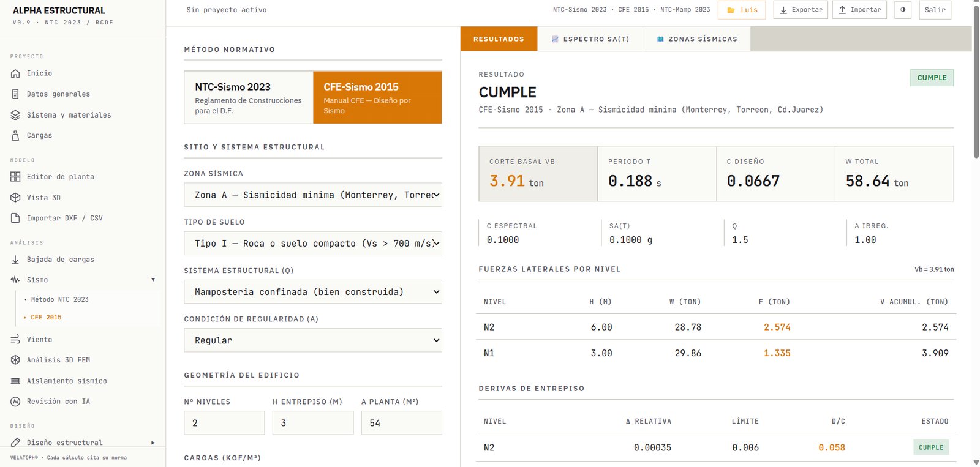Open Sistema y materiales layers icon
Viewport: 980px width, 467px height.
(x=15, y=115)
